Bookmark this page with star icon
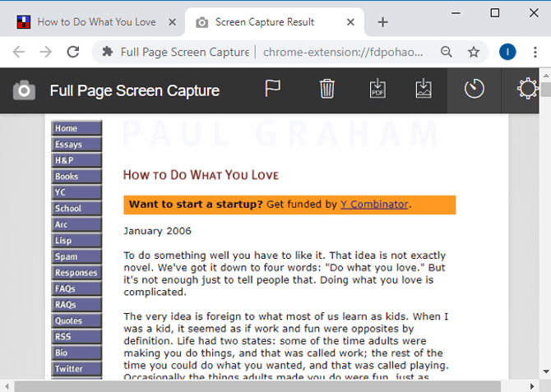The image size is (551, 392). pos(474,52)
